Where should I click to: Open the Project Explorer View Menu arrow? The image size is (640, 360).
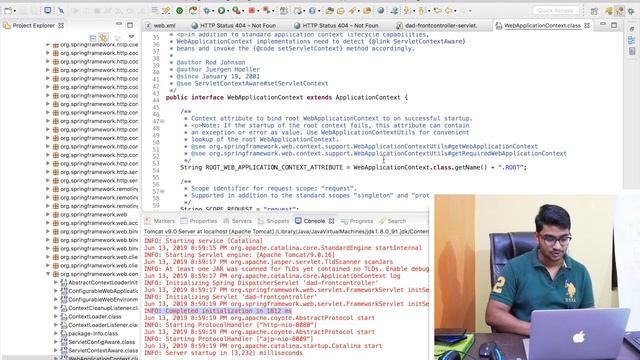click(x=131, y=37)
